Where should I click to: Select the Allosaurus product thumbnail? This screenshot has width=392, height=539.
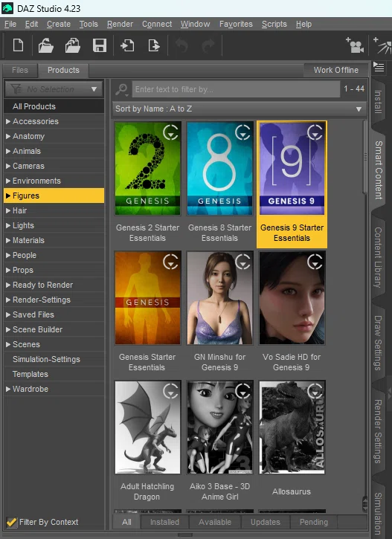(x=292, y=427)
